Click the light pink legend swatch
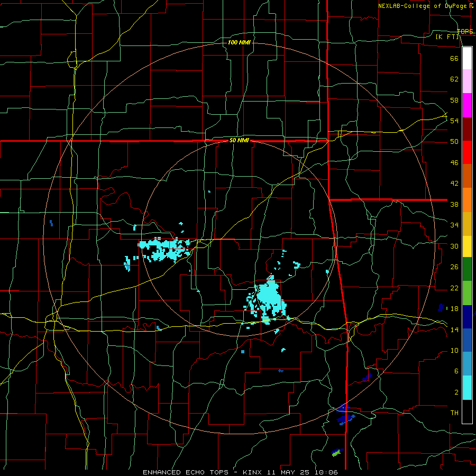 click(467, 81)
